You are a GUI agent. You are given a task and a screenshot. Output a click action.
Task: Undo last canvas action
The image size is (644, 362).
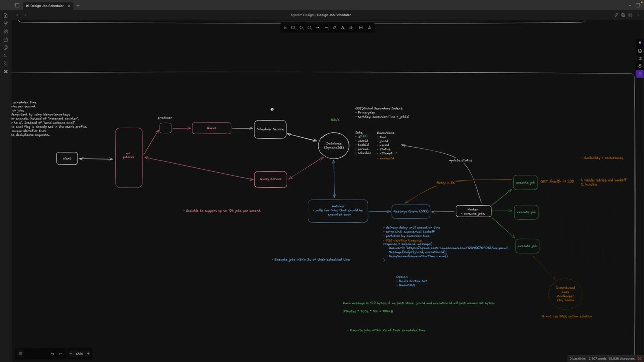pos(52,354)
